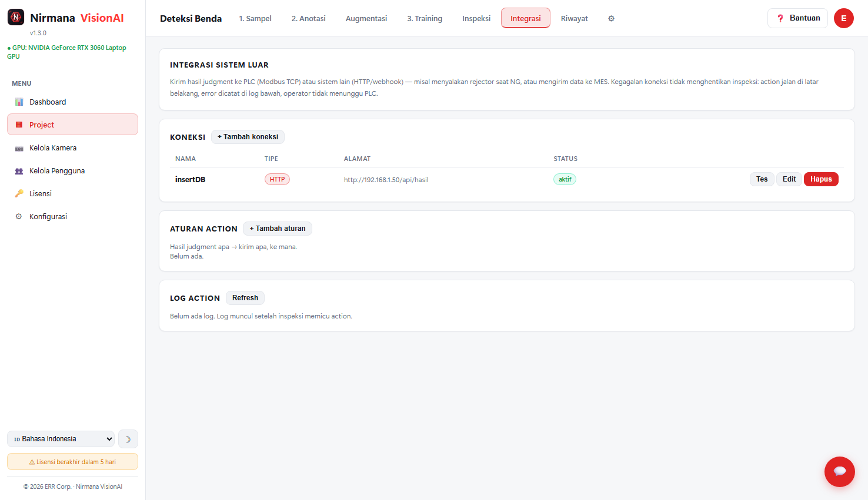Viewport: 868px width, 500px height.
Task: Test the insertDB connection with Tes
Action: point(762,179)
